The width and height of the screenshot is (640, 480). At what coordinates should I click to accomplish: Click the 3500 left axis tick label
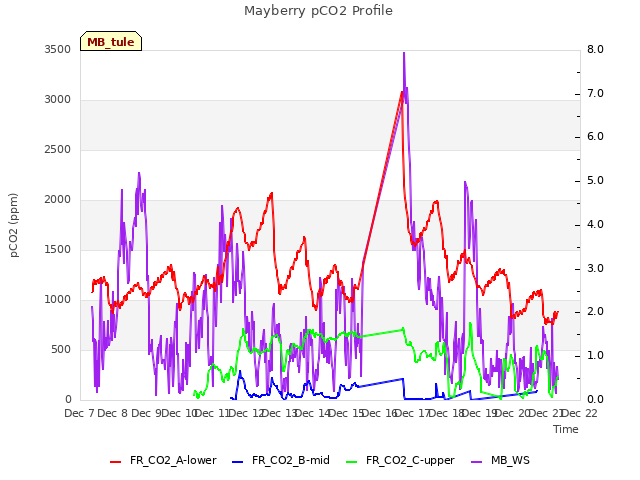[58, 49]
